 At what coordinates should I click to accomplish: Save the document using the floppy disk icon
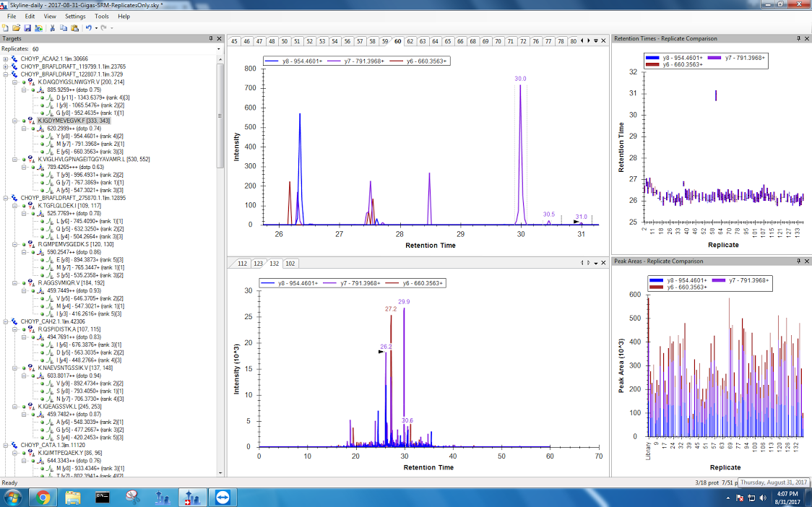tap(27, 28)
